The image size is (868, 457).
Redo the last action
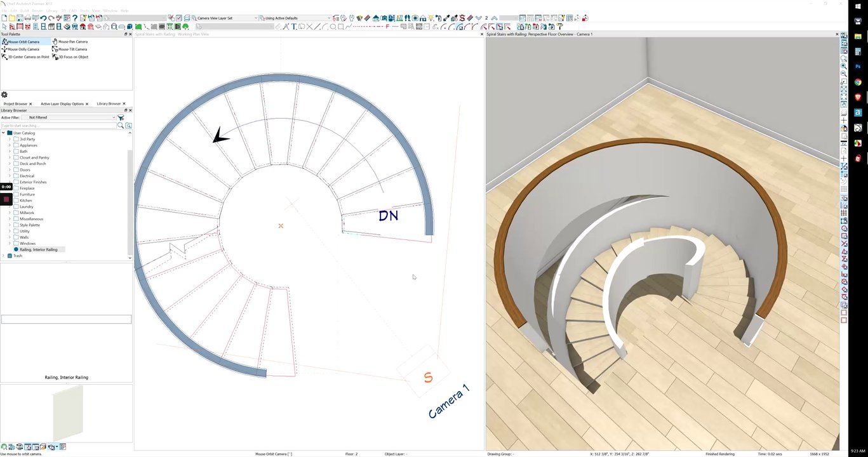[x=51, y=18]
